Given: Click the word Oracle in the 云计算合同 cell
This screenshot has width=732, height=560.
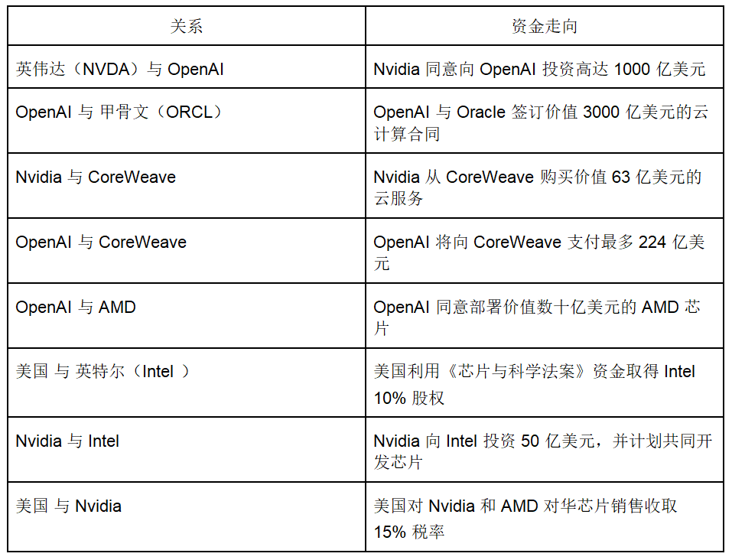Looking at the screenshot, I should click(481, 112).
